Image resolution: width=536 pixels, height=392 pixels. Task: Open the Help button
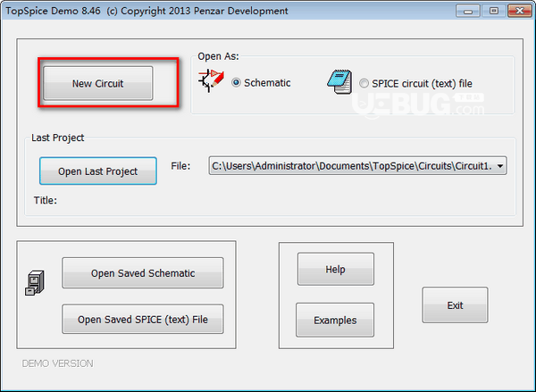click(x=335, y=270)
